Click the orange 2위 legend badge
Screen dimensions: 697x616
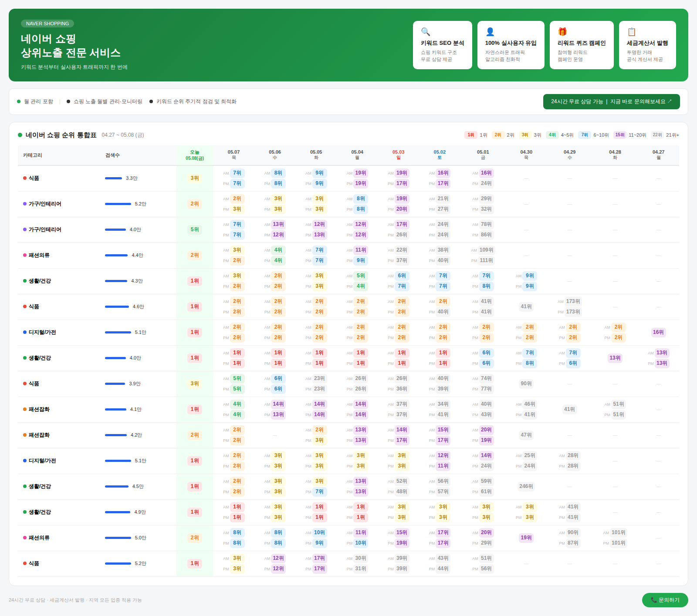tap(498, 135)
